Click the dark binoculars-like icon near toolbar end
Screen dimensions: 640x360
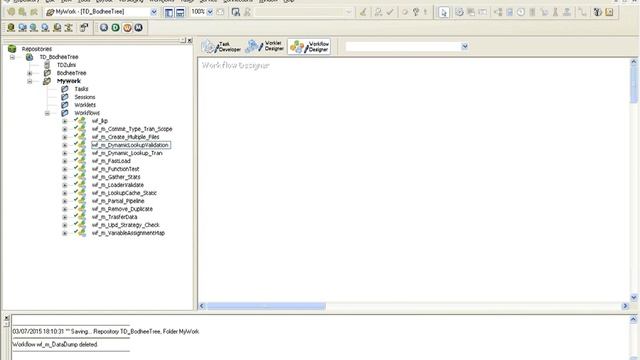(x=598, y=12)
